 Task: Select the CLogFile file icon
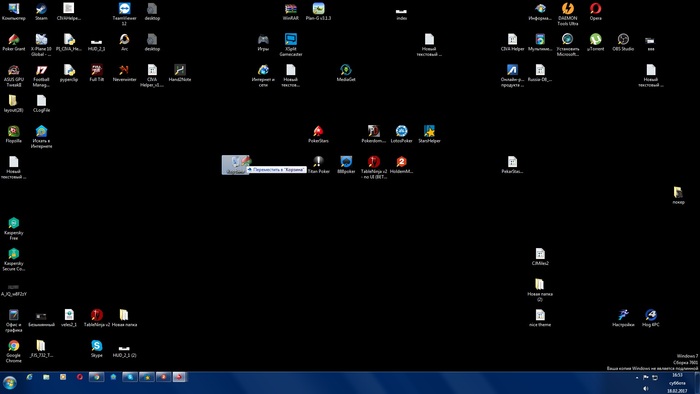tap(41, 104)
